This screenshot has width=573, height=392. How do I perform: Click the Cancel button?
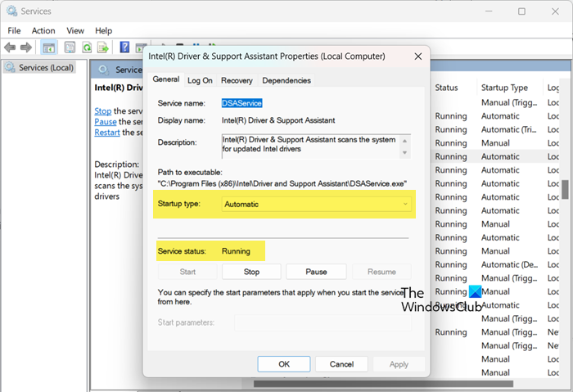point(341,364)
